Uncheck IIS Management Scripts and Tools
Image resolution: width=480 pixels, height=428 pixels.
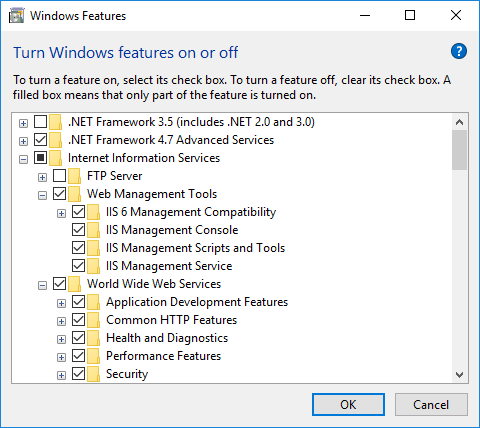[x=78, y=248]
